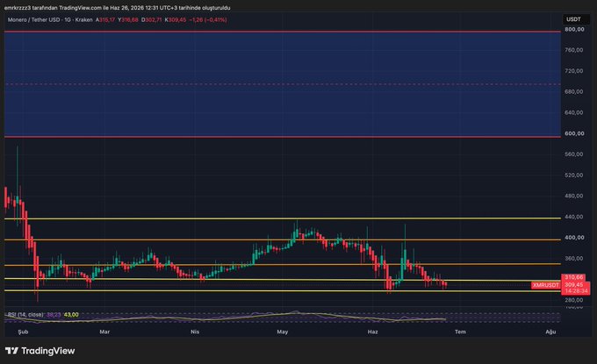The height and width of the screenshot is (364, 597).
Task: Click the 640,00 price axis label
Action: tap(574, 112)
